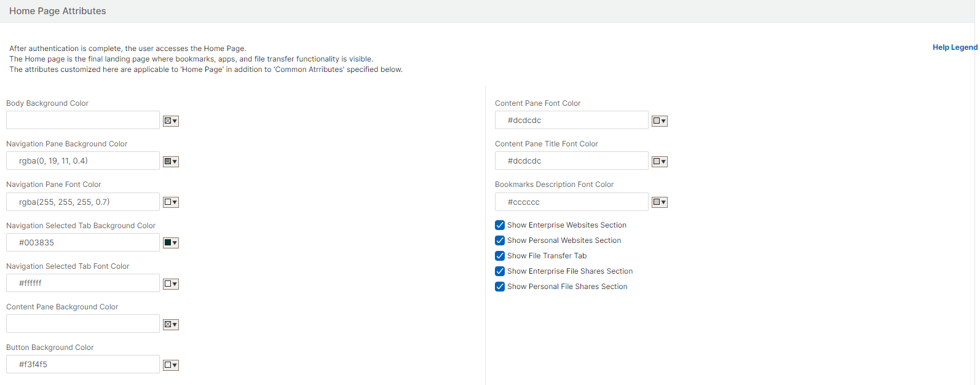Click the Button Background Color label
The width and height of the screenshot is (980, 385).
[x=50, y=347]
